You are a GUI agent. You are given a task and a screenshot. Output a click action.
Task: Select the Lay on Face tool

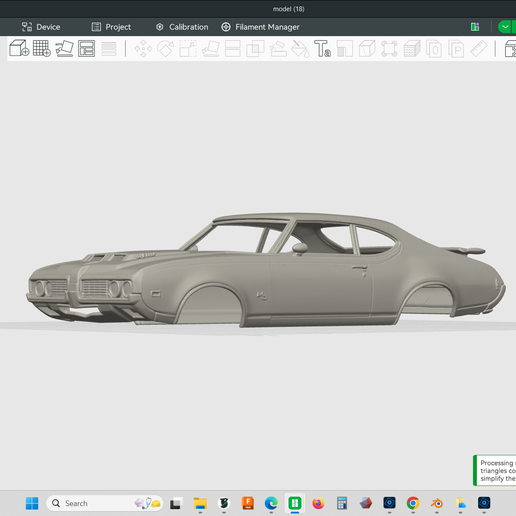coord(210,49)
